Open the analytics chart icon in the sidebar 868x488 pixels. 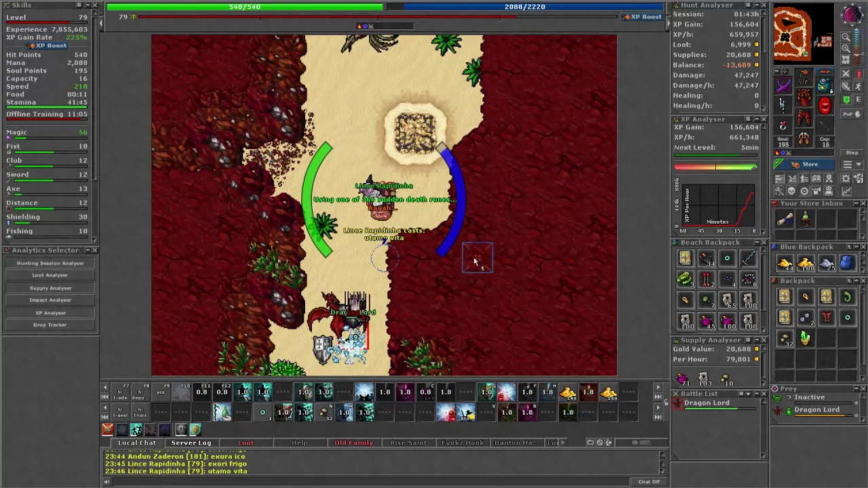(x=846, y=191)
